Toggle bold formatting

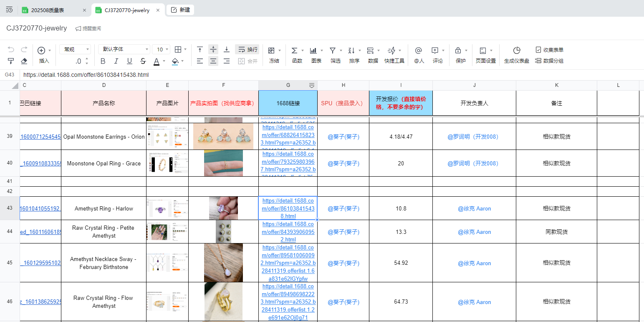pos(103,61)
